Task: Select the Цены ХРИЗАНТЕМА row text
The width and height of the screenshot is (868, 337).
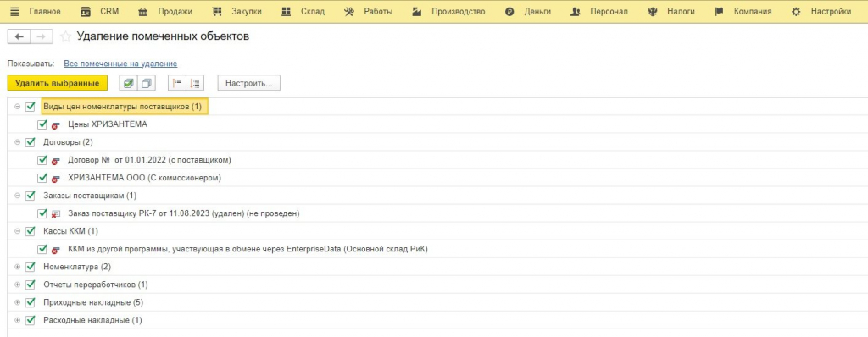Action: [x=108, y=124]
